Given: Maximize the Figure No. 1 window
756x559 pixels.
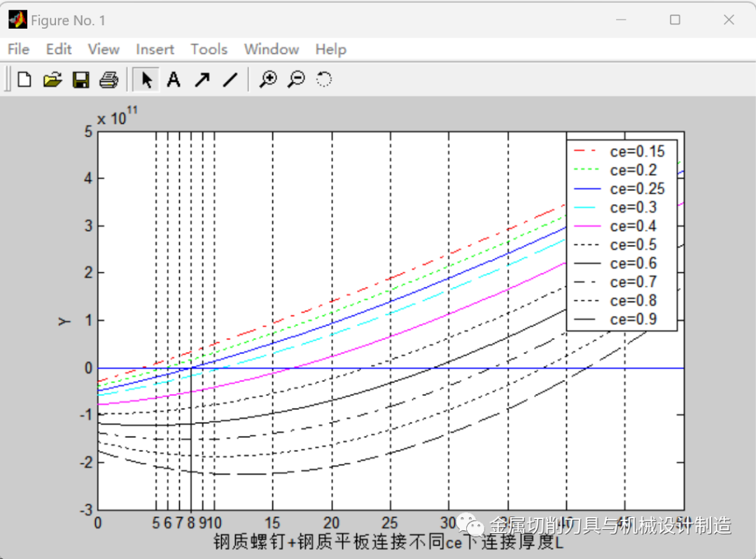Looking at the screenshot, I should pos(675,20).
